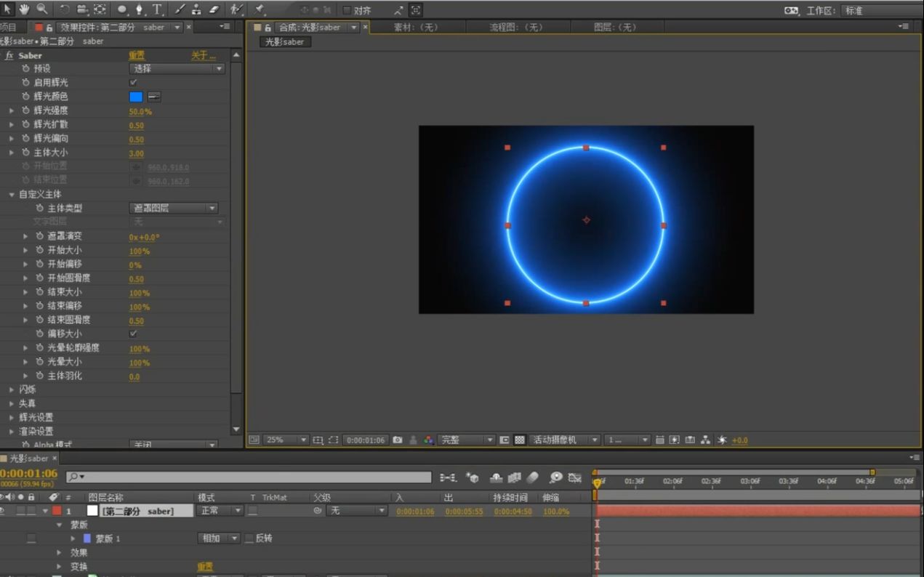Switch to the 素材:(无) footage tab
This screenshot has height=577, width=924.
(x=415, y=27)
